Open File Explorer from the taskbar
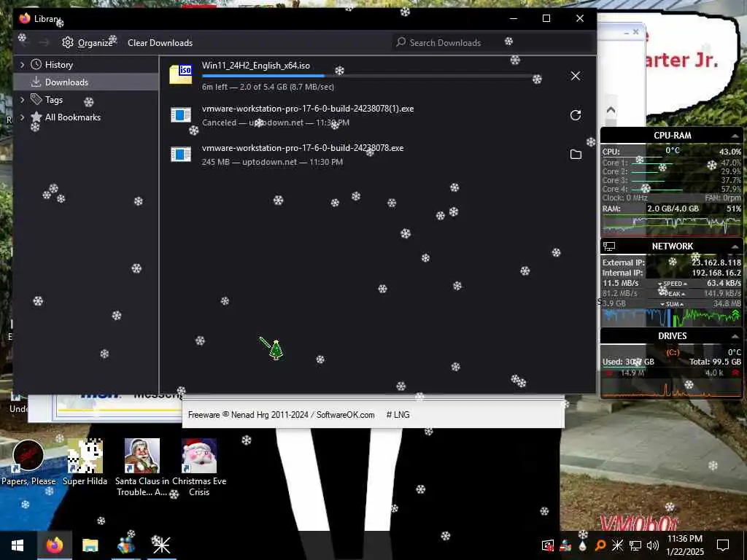The height and width of the screenshot is (560, 747). coord(90,545)
